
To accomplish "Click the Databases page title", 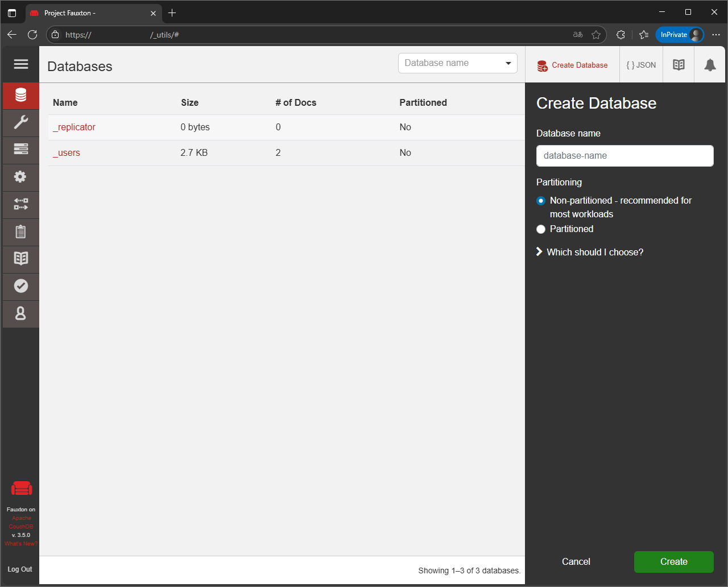I will pyautogui.click(x=80, y=67).
